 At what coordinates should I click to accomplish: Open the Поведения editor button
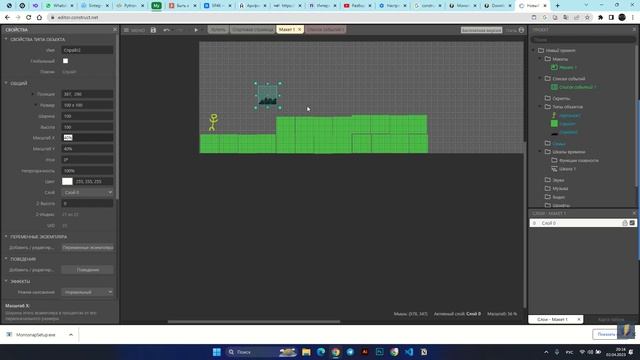[87, 270]
